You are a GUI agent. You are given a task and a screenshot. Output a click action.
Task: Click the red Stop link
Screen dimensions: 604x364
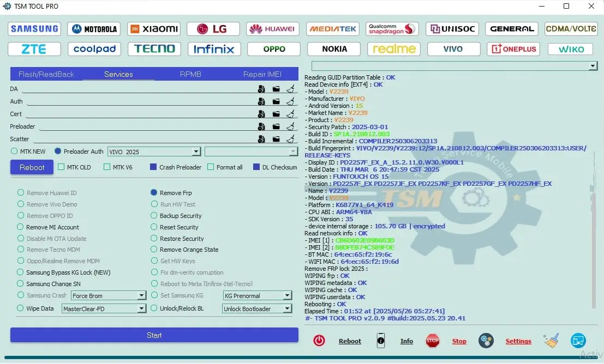coord(459,341)
